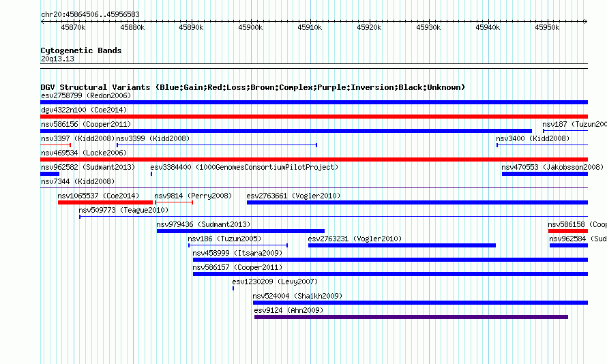This screenshot has width=607, height=364.
Task: Click the esv2758799 (Redon2006) blue gain bar
Action: click(314, 102)
